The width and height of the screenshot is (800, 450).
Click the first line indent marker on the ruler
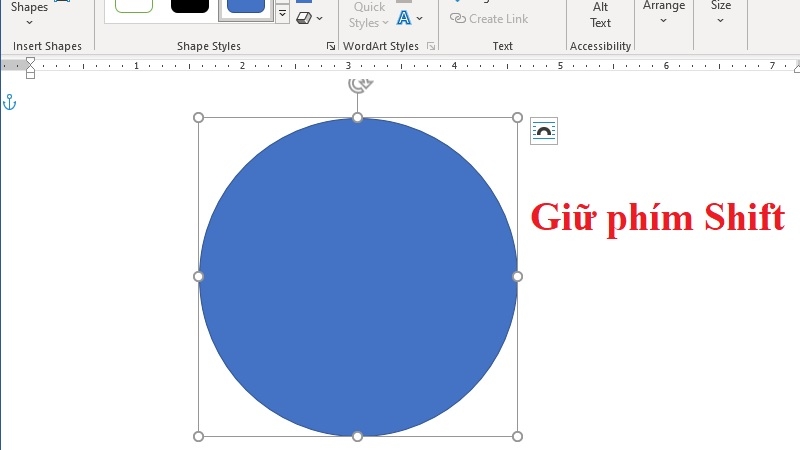(x=30, y=61)
